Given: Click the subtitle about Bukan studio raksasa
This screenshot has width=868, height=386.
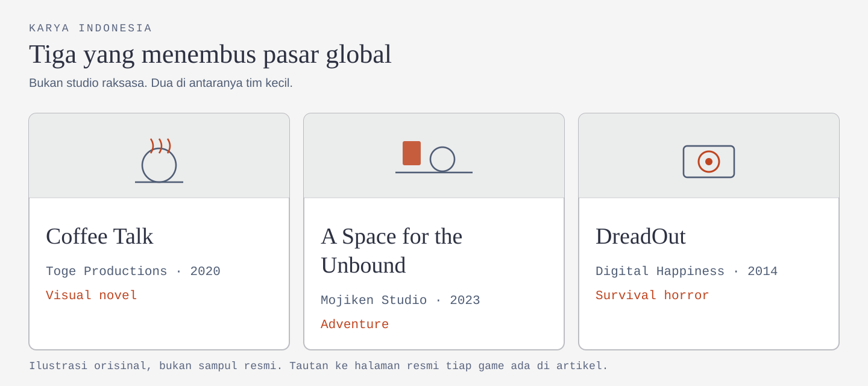Looking at the screenshot, I should tap(161, 83).
